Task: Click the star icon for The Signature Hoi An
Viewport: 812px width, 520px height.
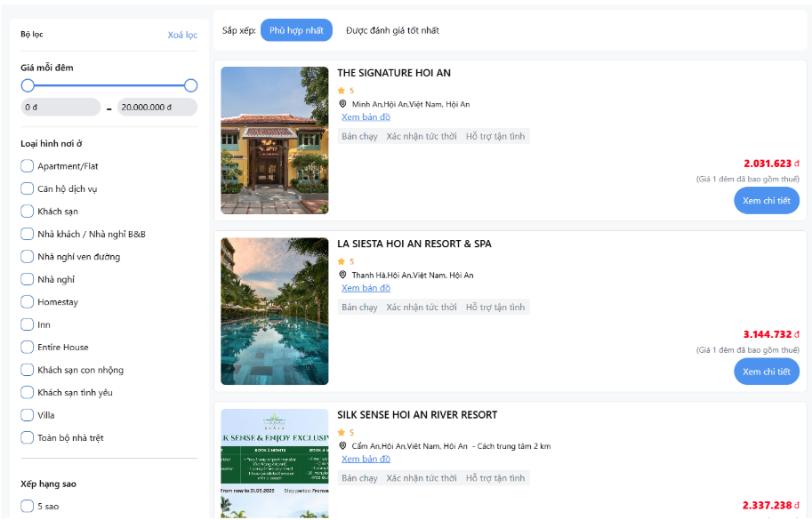Action: tap(342, 91)
